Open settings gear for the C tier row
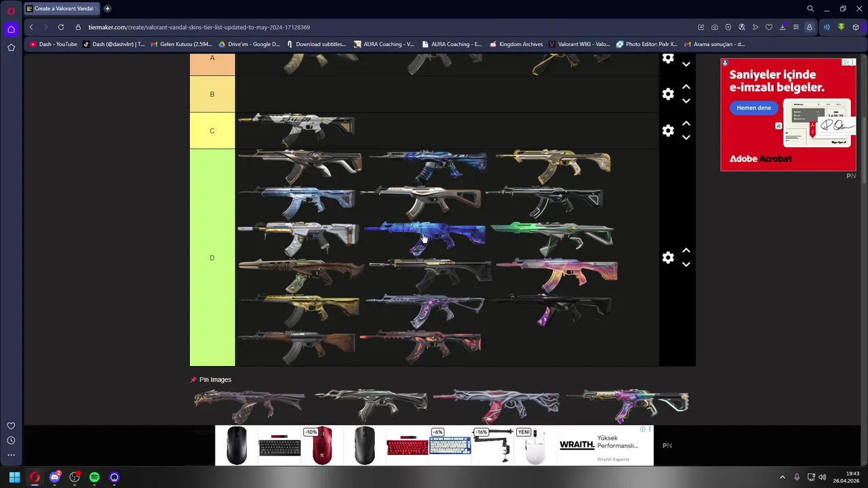The width and height of the screenshot is (868, 488). 668,131
